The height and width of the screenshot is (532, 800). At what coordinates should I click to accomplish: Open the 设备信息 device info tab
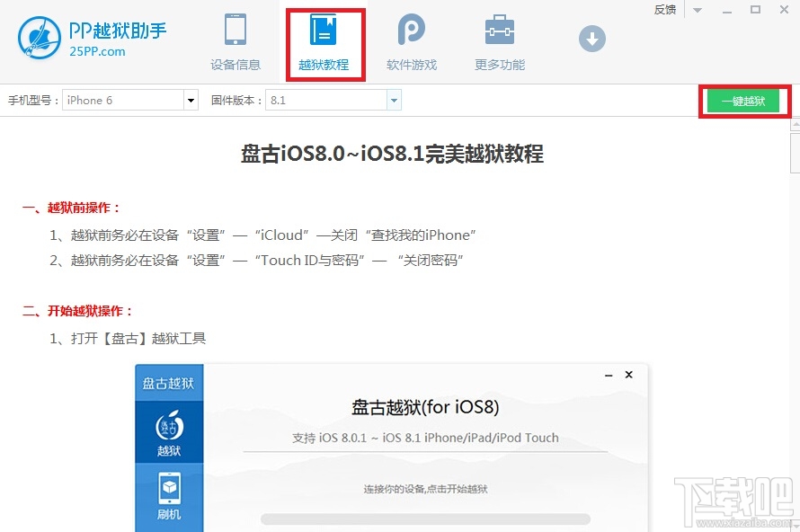coord(236,43)
